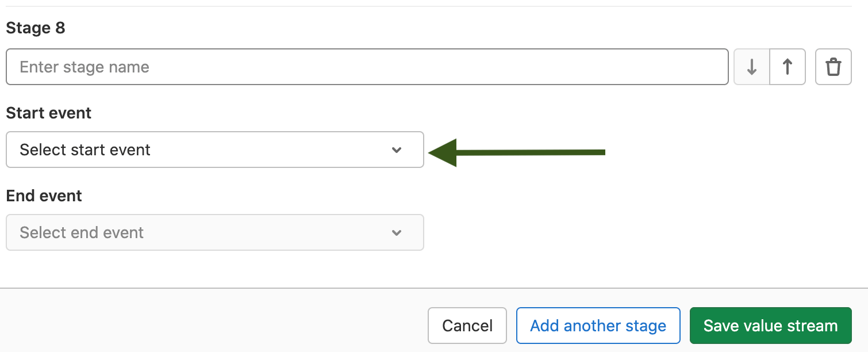Image resolution: width=868 pixels, height=352 pixels.
Task: Click 'Enter stage name' placeholder text
Action: click(x=85, y=67)
